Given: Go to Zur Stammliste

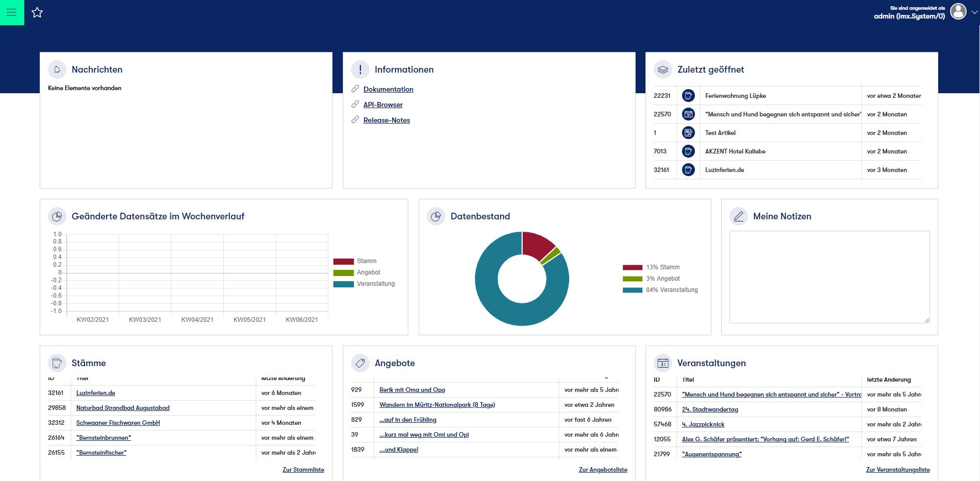Looking at the screenshot, I should pyautogui.click(x=303, y=470).
